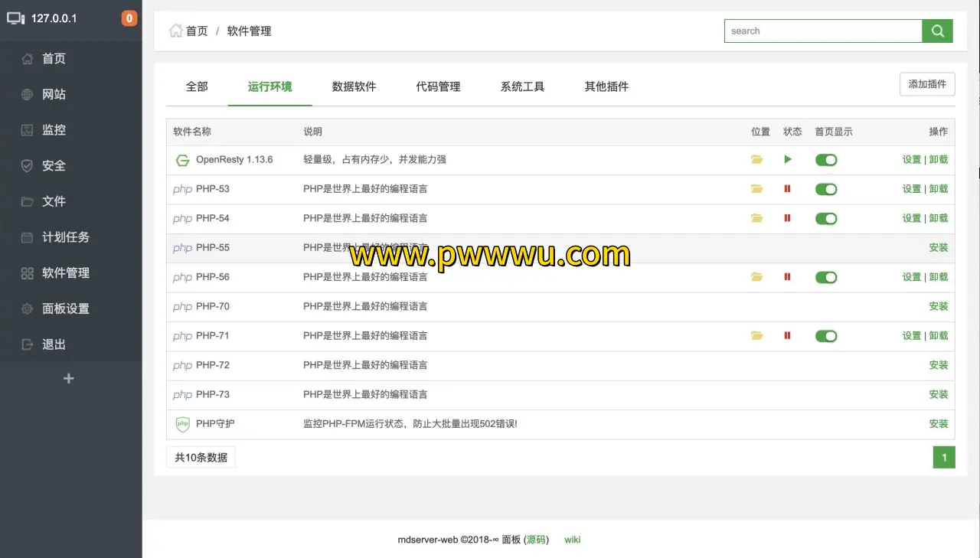Click the OpenResty running status play icon
Image resolution: width=980 pixels, height=558 pixels.
[x=788, y=160]
